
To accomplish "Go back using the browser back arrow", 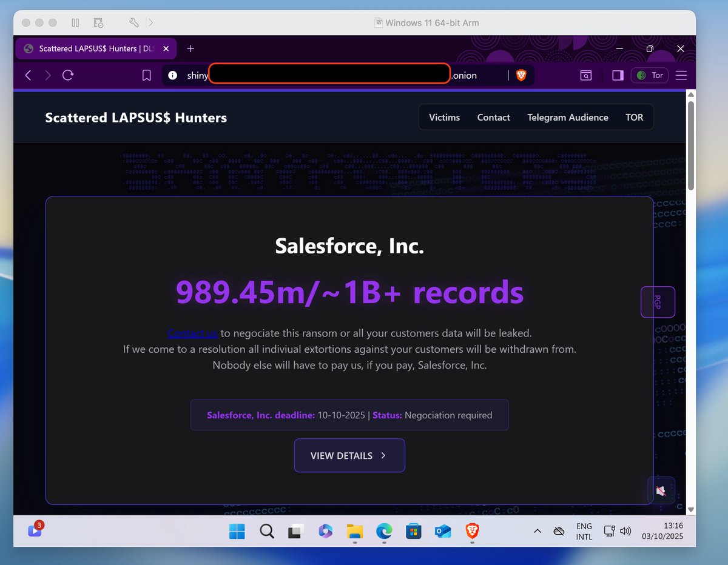I will 28,75.
